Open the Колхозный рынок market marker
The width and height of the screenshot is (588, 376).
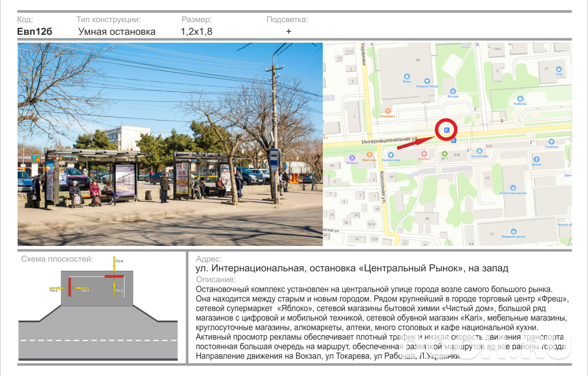pyautogui.click(x=513, y=188)
